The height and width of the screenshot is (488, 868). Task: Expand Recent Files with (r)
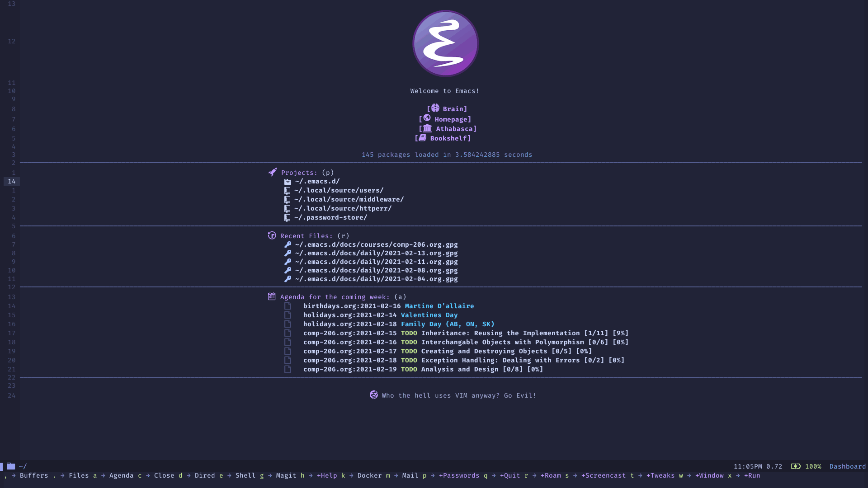click(307, 235)
